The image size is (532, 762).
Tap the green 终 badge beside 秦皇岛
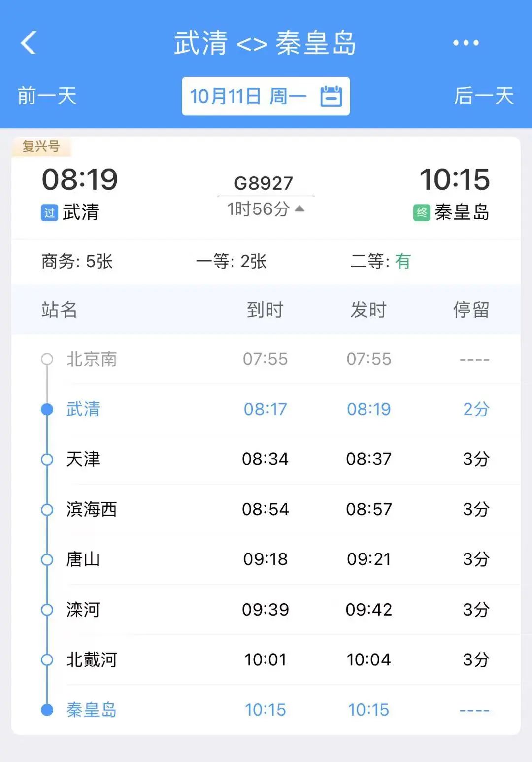(422, 213)
